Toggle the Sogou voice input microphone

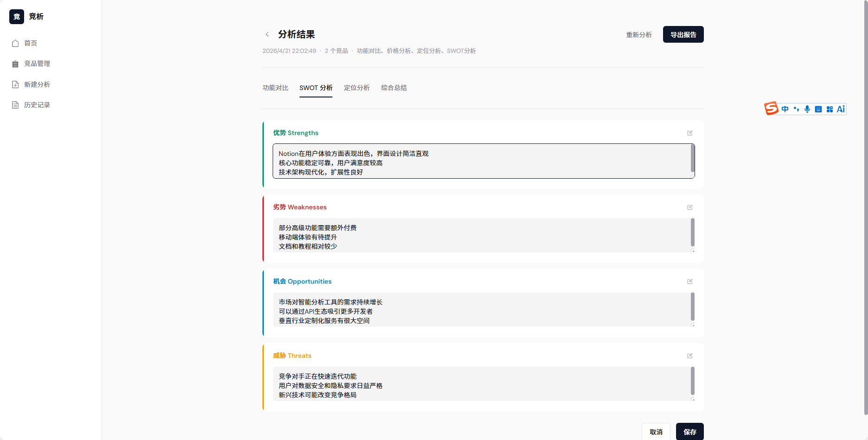coord(807,109)
